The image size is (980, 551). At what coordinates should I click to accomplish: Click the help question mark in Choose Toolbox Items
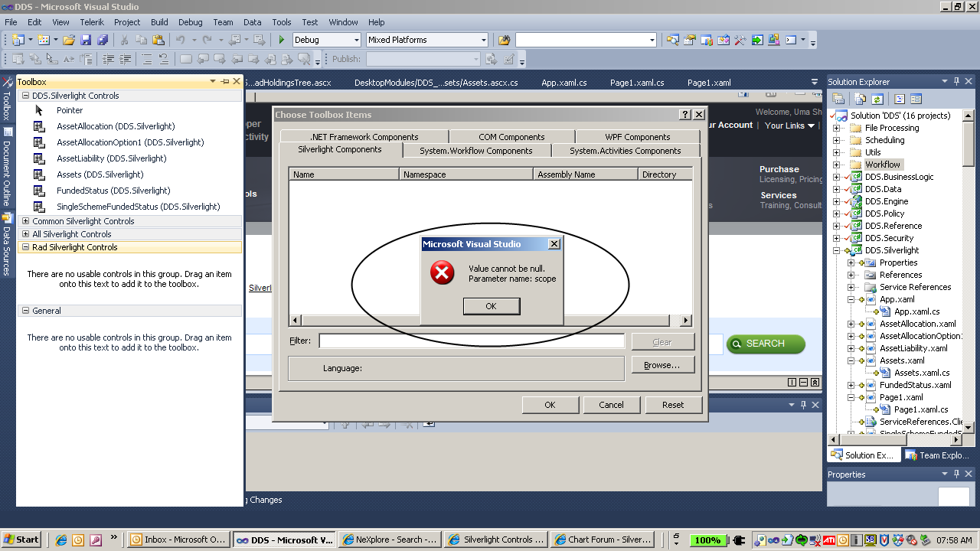point(685,115)
